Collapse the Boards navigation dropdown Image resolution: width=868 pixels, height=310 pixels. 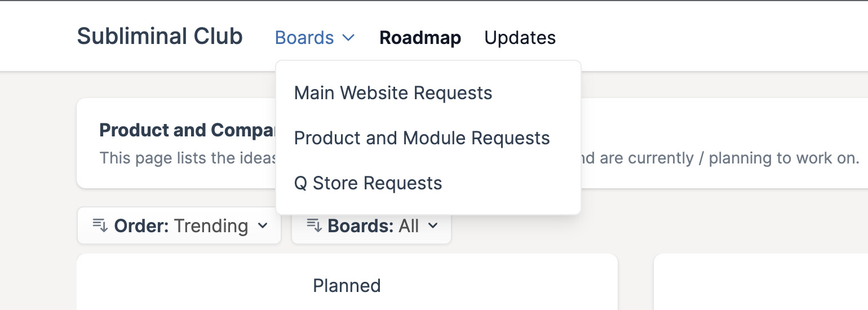[315, 38]
